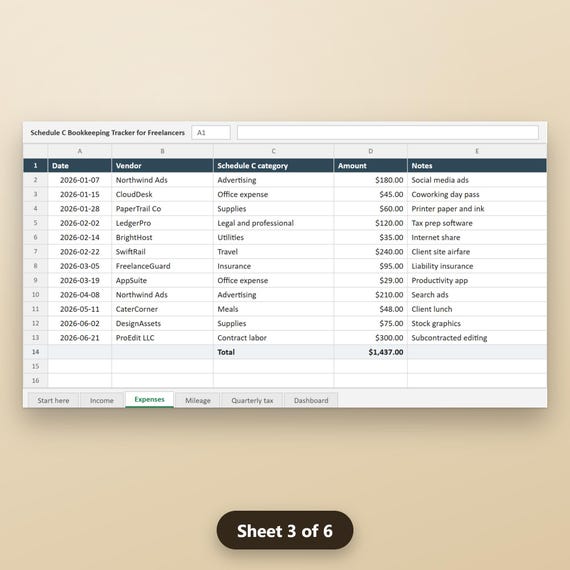The height and width of the screenshot is (570, 570).
Task: Select the Coworking day pass notes cell
Action: click(x=477, y=194)
